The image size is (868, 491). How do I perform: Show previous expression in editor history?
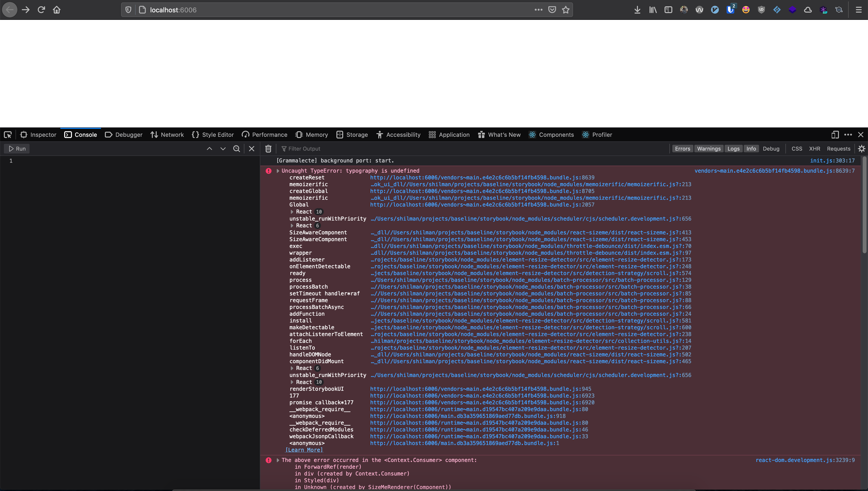209,149
